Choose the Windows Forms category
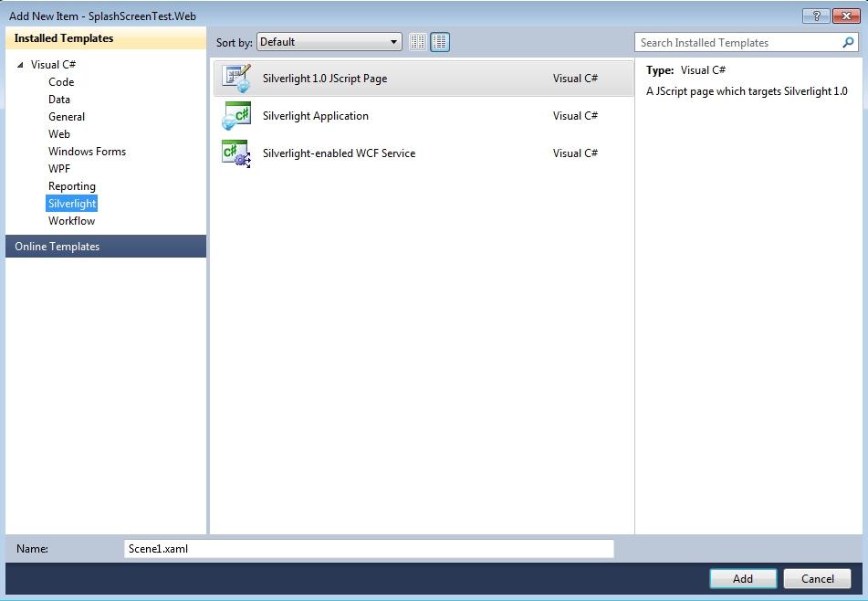Screen dimensions: 868x601 [87, 152]
